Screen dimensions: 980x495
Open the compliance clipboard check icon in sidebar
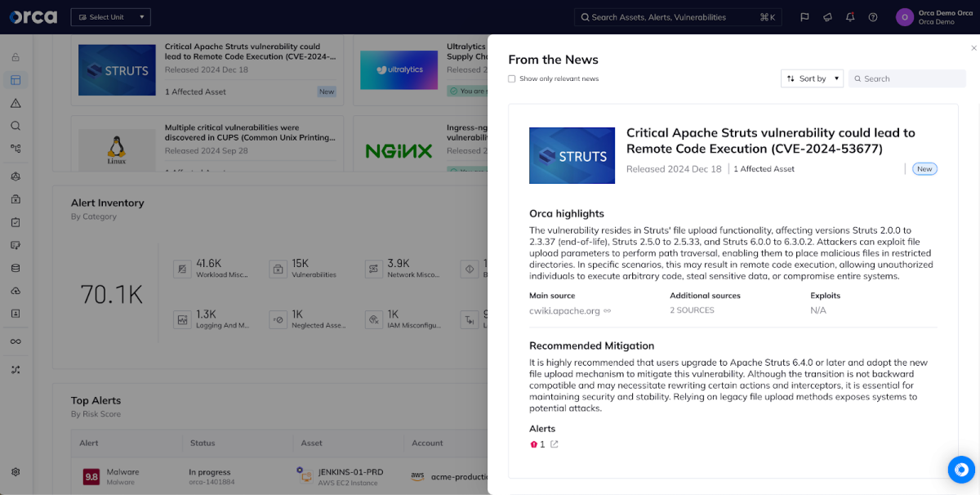(16, 222)
